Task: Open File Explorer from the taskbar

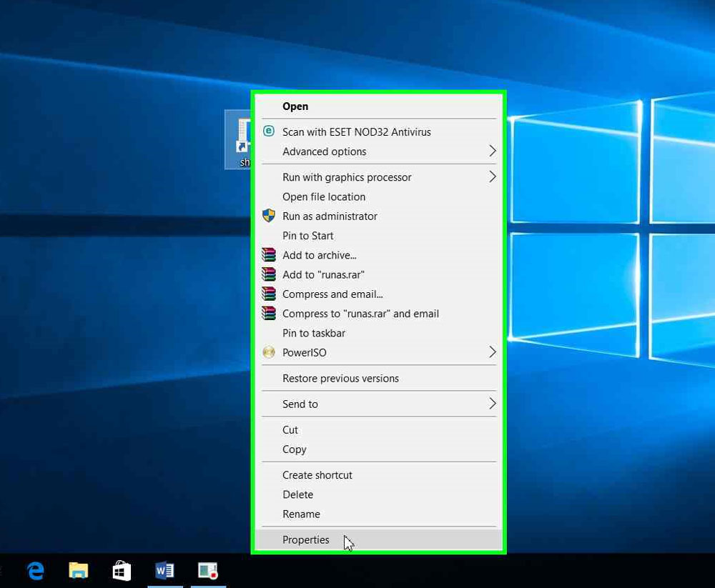Action: point(78,570)
